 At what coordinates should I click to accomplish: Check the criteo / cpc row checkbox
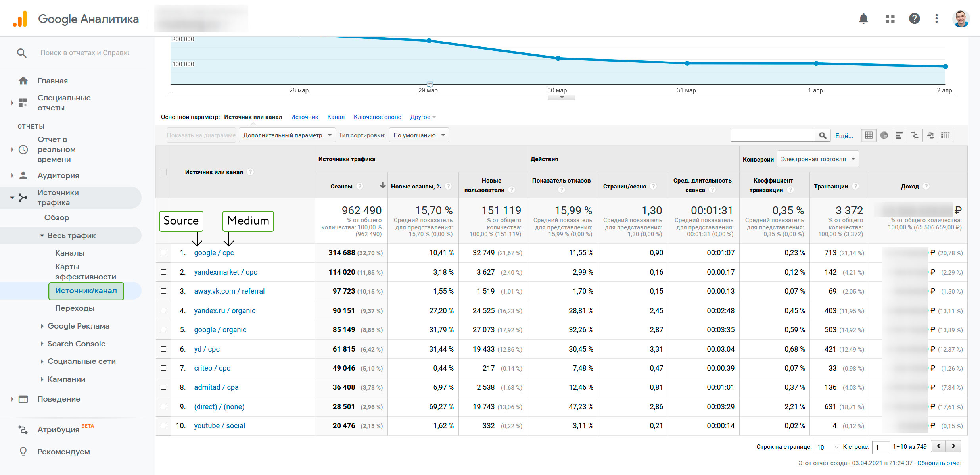click(x=163, y=368)
